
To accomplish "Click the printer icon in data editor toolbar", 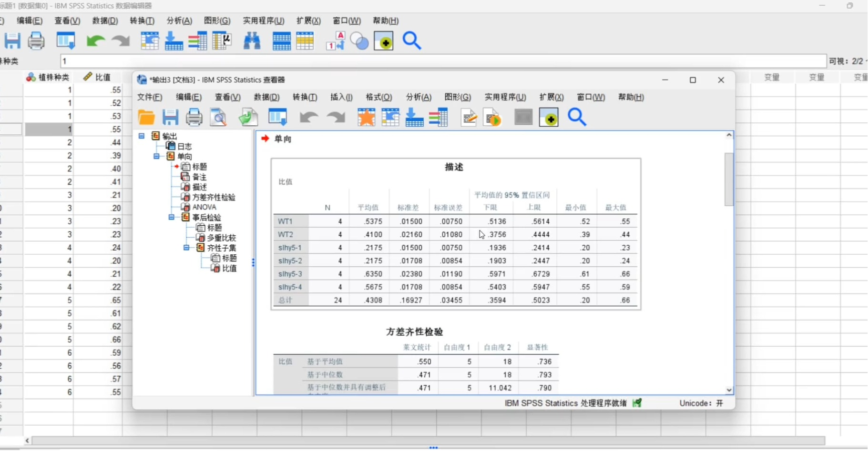I will 36,41.
